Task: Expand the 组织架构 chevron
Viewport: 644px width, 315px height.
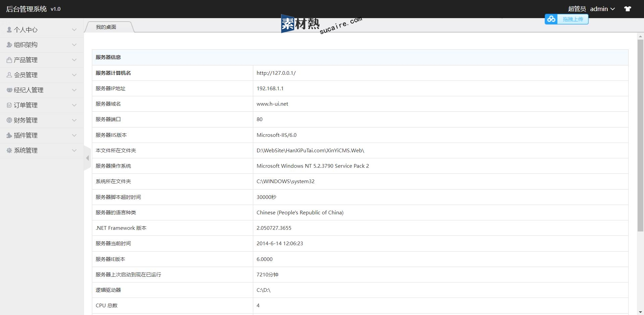Action: coord(74,45)
